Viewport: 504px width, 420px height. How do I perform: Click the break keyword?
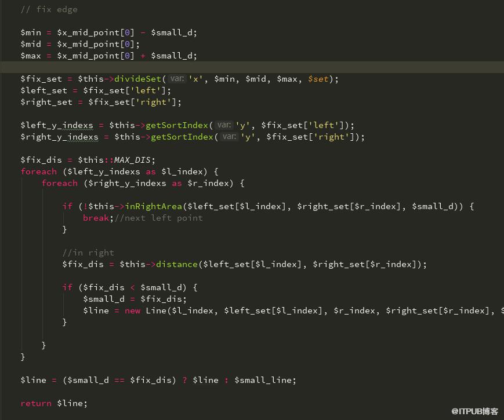(96, 218)
